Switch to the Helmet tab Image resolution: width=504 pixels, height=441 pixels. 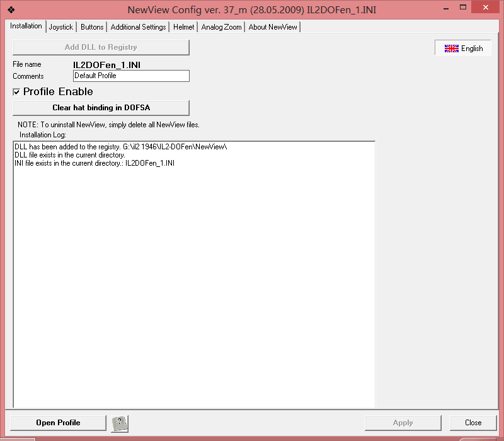[183, 27]
